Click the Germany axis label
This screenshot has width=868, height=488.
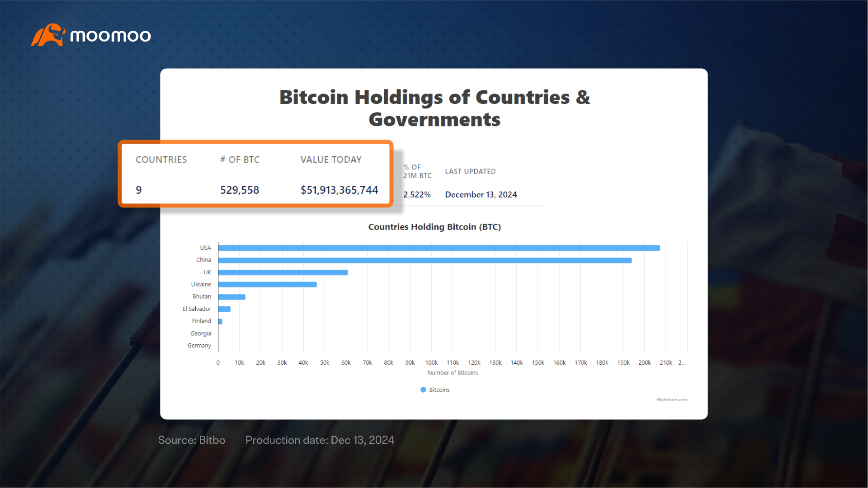coord(199,346)
